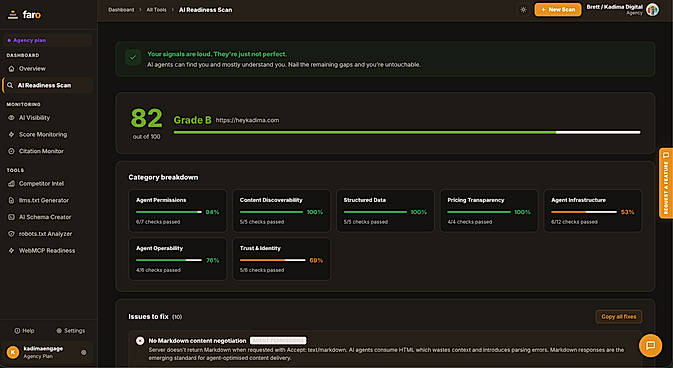The image size is (673, 368).
Task: Click the llms.txt Generator file icon
Action: (12, 201)
